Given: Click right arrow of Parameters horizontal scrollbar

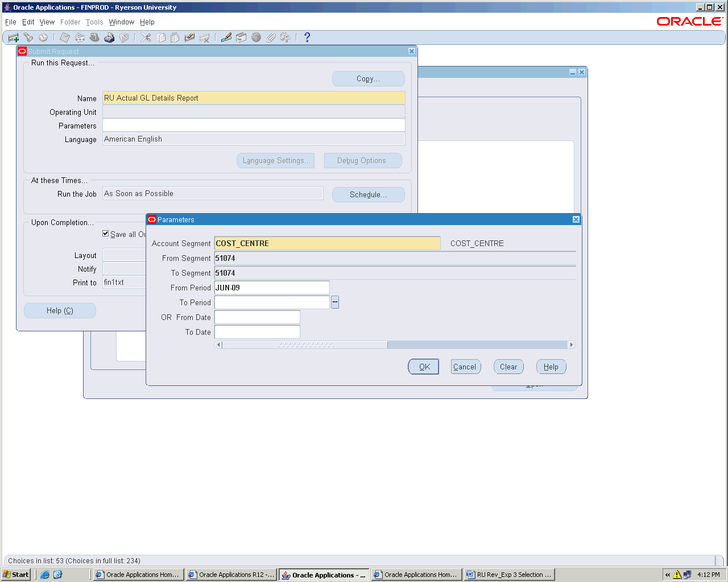Looking at the screenshot, I should click(571, 345).
